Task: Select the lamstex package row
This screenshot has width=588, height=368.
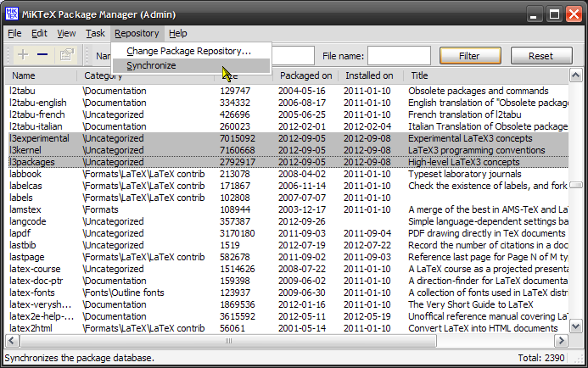Action: tap(287, 209)
